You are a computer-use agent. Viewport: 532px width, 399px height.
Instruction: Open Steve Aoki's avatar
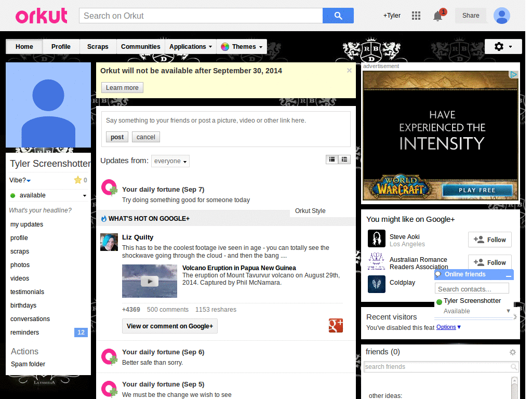tap(377, 238)
